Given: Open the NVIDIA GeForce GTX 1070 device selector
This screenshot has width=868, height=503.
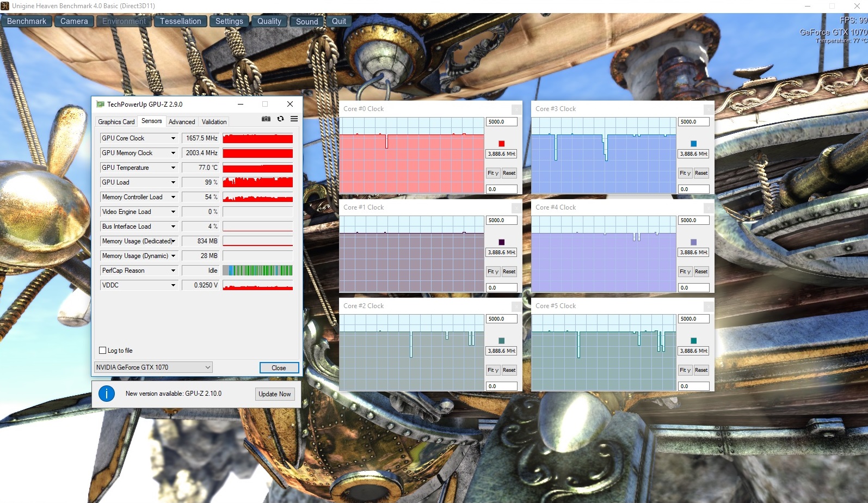Looking at the screenshot, I should pos(153,367).
